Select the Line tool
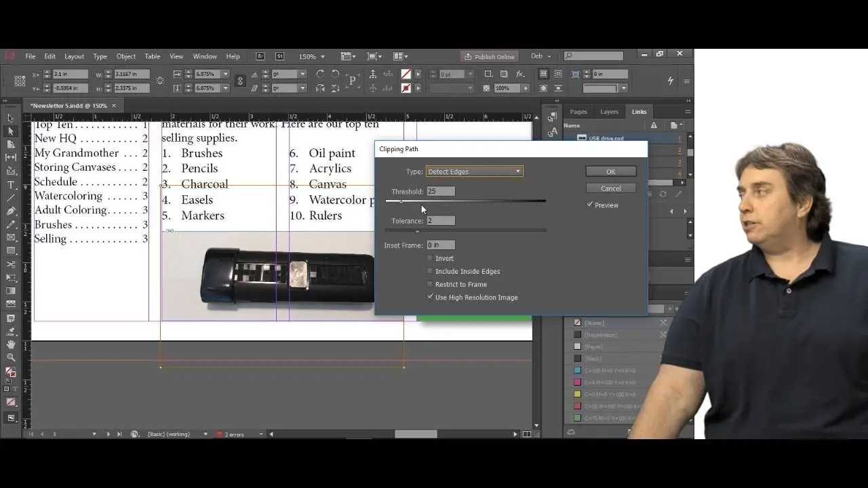 [x=11, y=198]
